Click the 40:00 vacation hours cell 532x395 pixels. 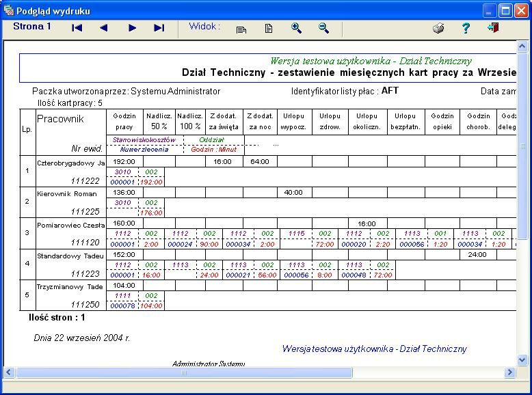click(293, 193)
